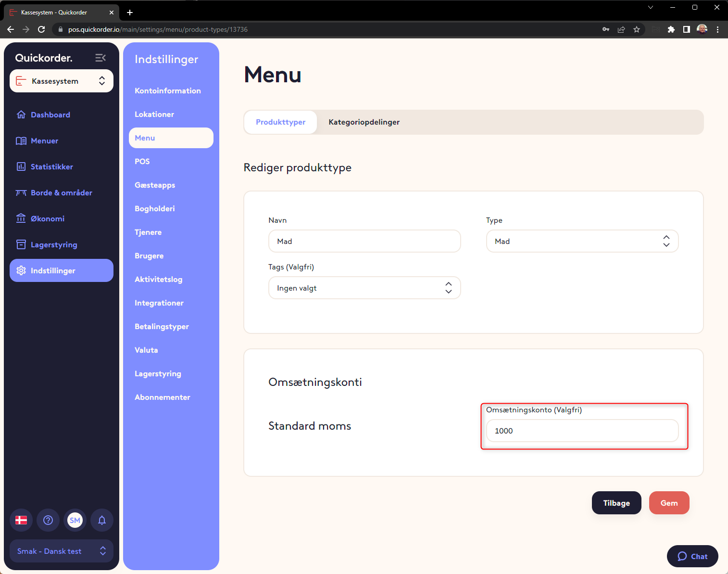Switch to Kategoriopdelinger tab
This screenshot has width=728, height=574.
364,122
